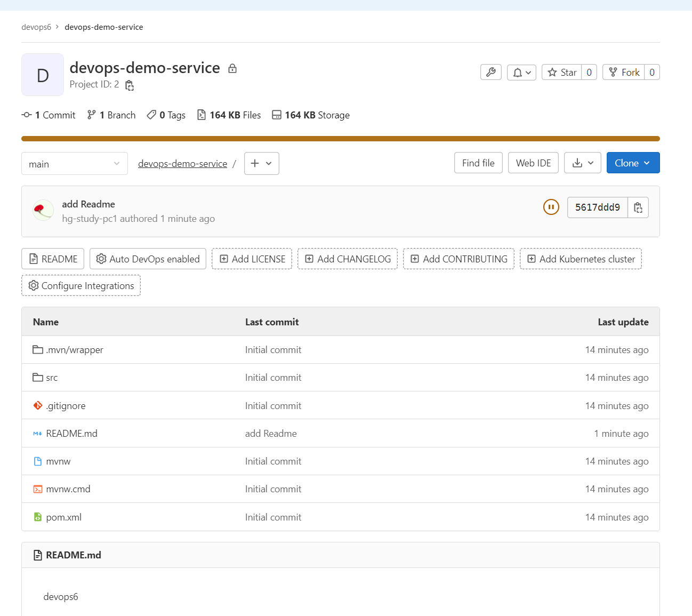692x616 pixels.
Task: Click the project avatar letter D
Action: coord(43,75)
